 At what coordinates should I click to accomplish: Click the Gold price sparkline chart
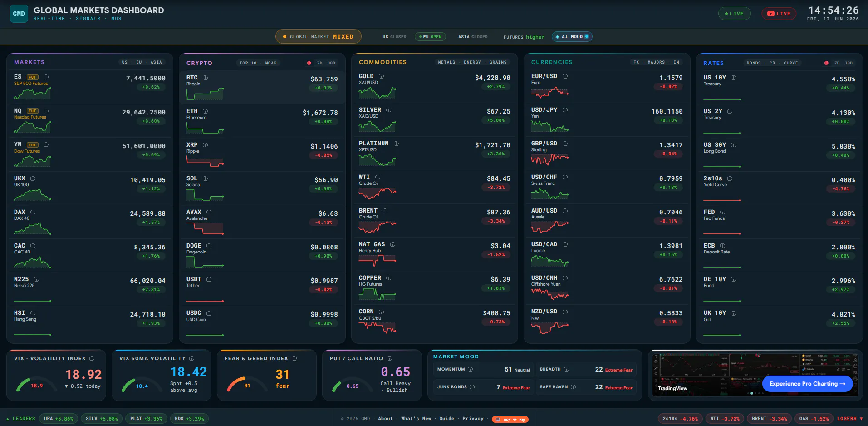(x=377, y=93)
